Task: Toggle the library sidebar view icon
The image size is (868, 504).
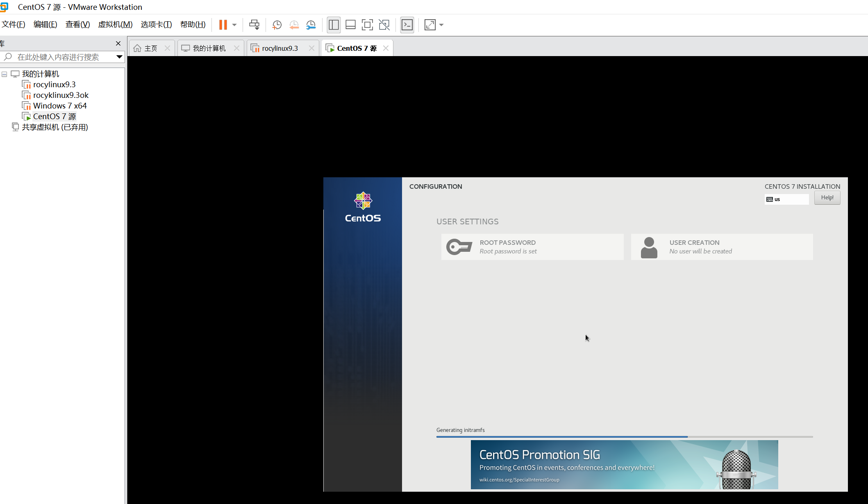Action: [x=334, y=25]
